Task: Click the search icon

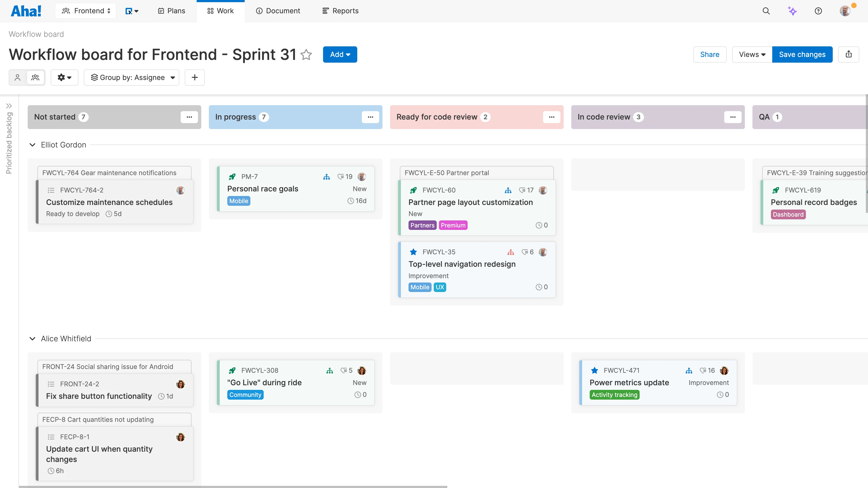Action: click(766, 11)
